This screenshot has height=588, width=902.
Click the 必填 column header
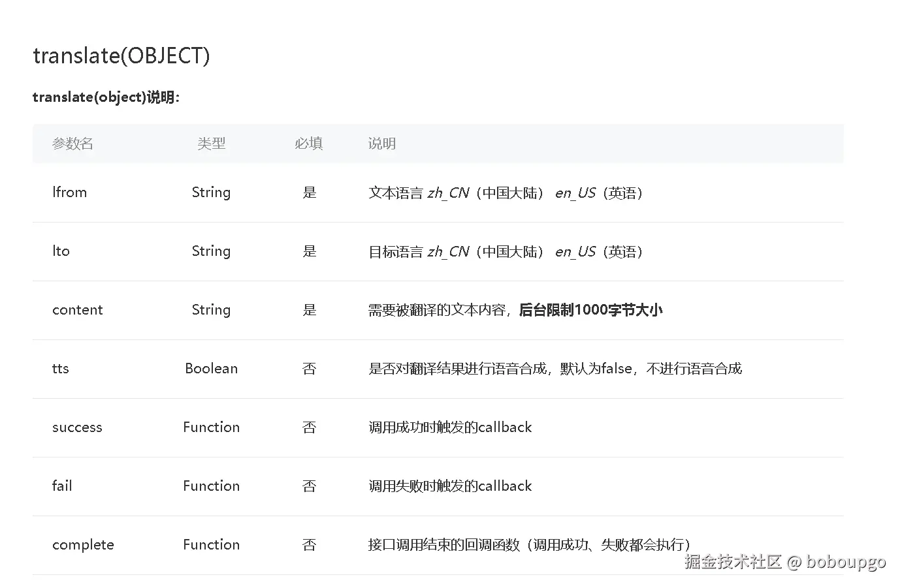[x=309, y=144]
